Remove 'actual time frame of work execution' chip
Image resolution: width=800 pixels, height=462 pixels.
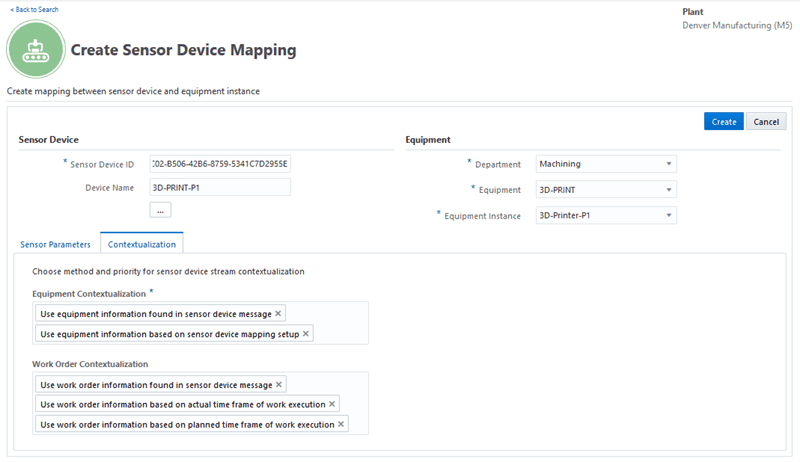click(332, 404)
